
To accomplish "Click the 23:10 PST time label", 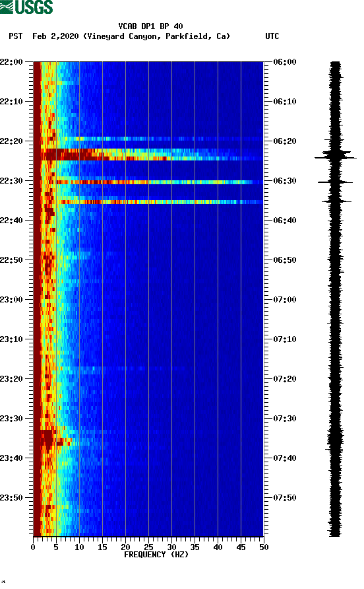I will click(x=11, y=339).
